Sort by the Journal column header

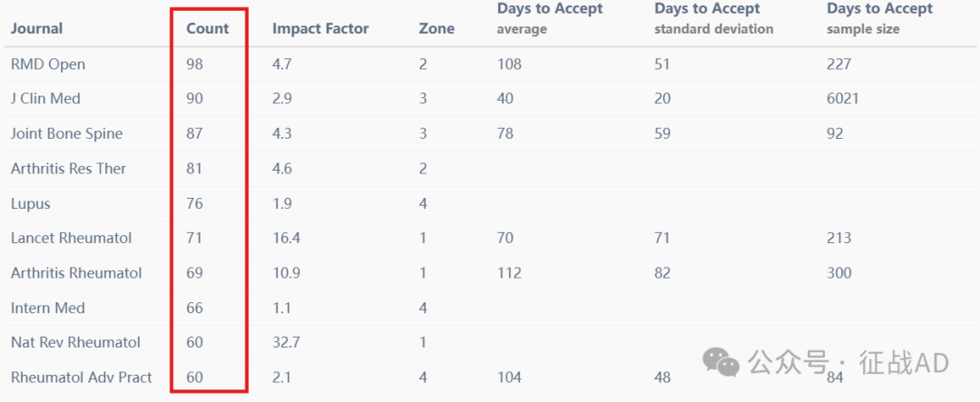tap(36, 29)
